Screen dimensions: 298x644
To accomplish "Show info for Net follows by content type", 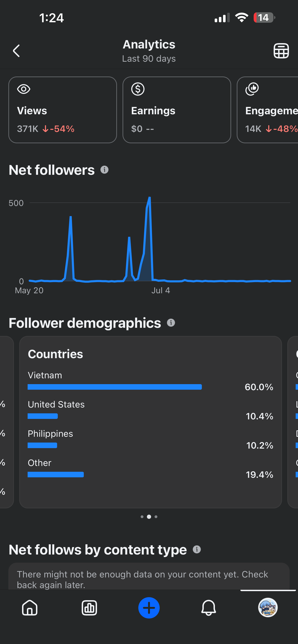I will [197, 549].
